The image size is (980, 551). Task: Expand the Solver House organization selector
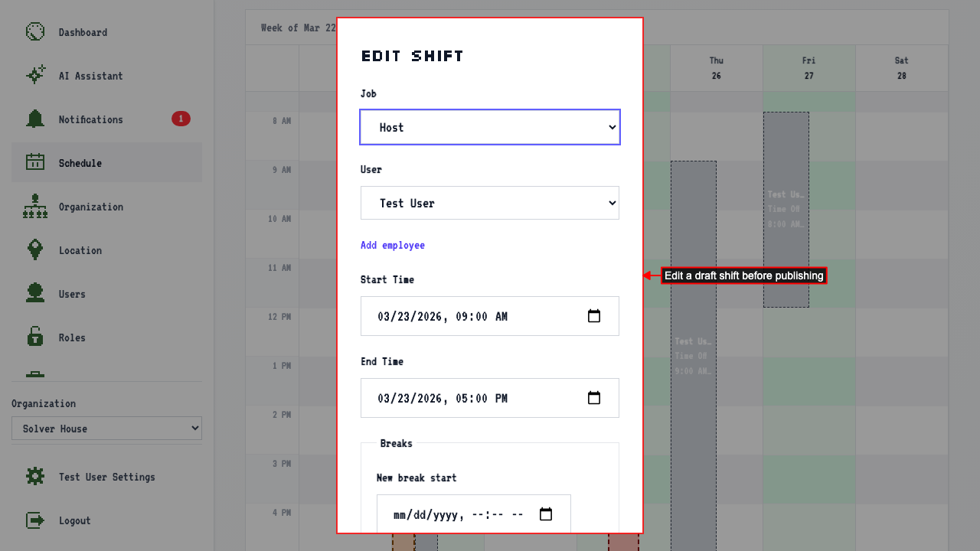[x=106, y=429]
